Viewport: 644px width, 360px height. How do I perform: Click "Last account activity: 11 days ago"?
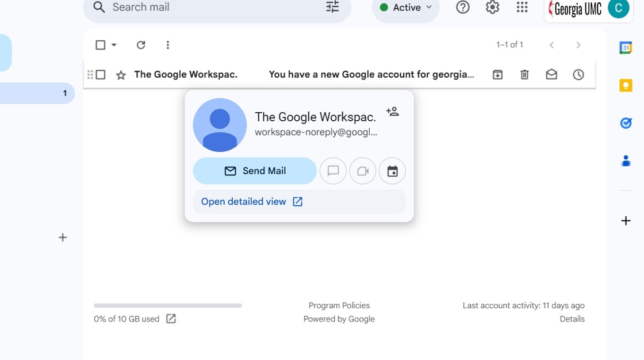click(x=524, y=305)
